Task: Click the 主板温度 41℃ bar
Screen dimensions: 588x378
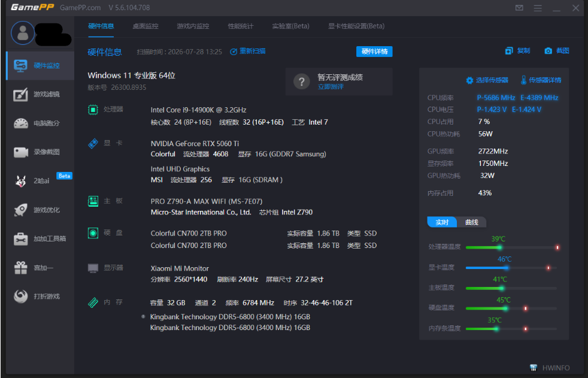Action: click(511, 288)
